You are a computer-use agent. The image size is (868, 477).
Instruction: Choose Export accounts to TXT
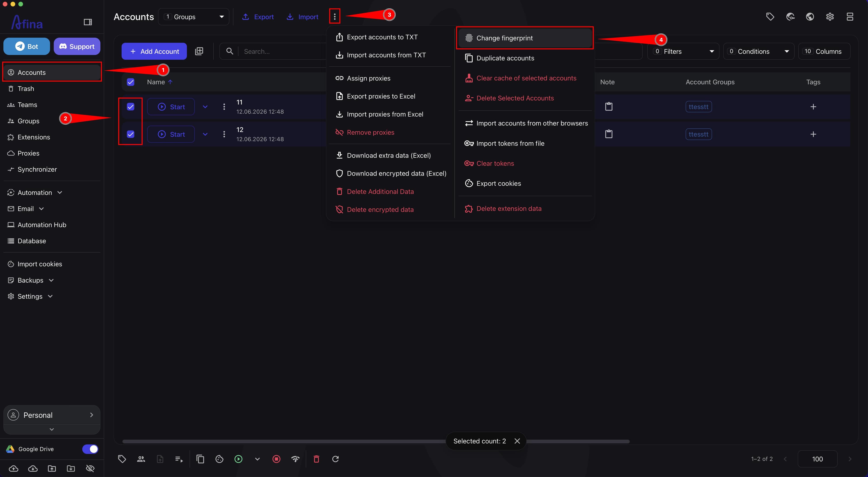pos(390,37)
